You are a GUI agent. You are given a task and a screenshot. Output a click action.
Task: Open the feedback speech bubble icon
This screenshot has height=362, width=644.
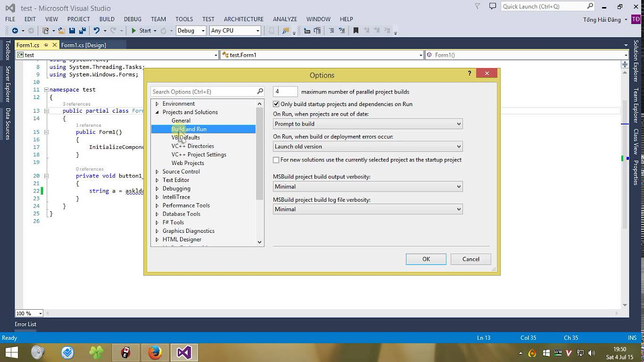(493, 6)
